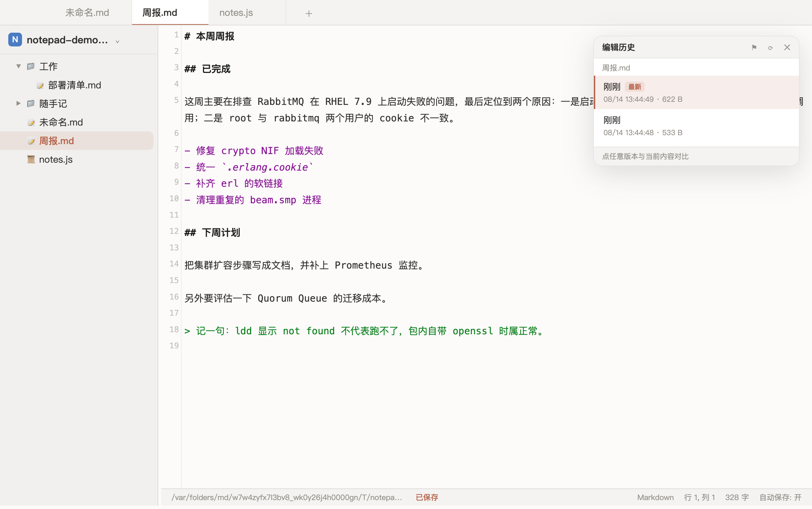Click the line about Quorum Queue 的迁移成本

(x=287, y=298)
